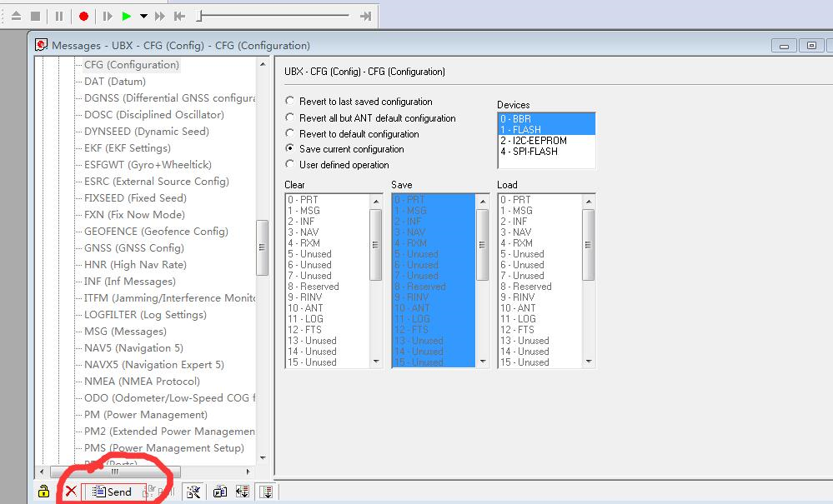The height and width of the screenshot is (504, 833).
Task: Click the playback position slider handle
Action: [199, 16]
